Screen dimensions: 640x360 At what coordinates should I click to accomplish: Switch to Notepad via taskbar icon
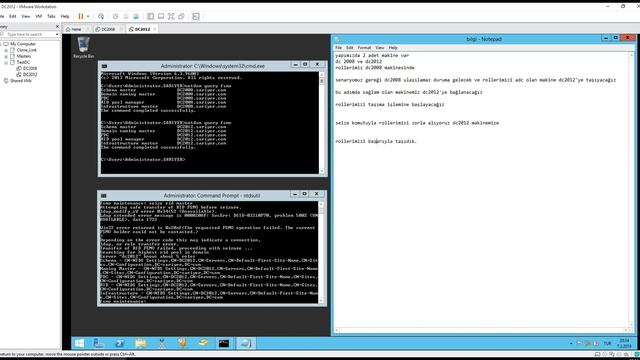(245, 343)
